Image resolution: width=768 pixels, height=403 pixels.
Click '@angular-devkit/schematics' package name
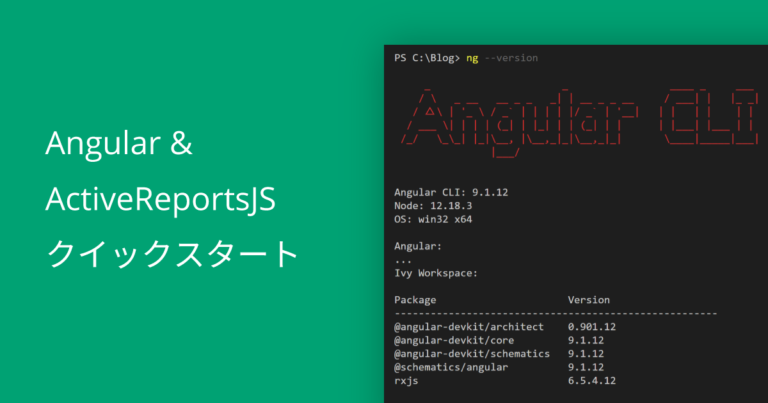(x=472, y=354)
